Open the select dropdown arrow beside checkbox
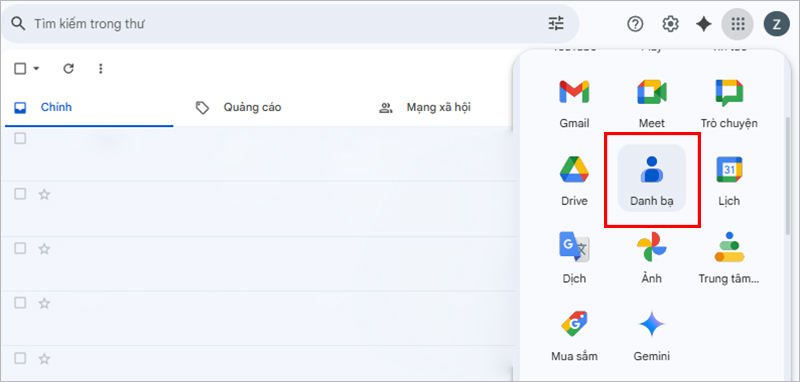Image resolution: width=800 pixels, height=382 pixels. 36,68
